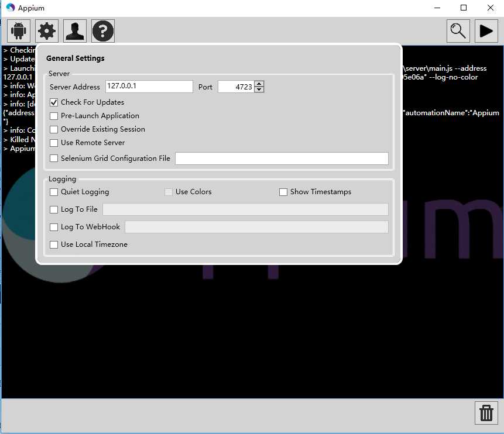
Task: Close General Settings via gear icon
Action: [47, 31]
